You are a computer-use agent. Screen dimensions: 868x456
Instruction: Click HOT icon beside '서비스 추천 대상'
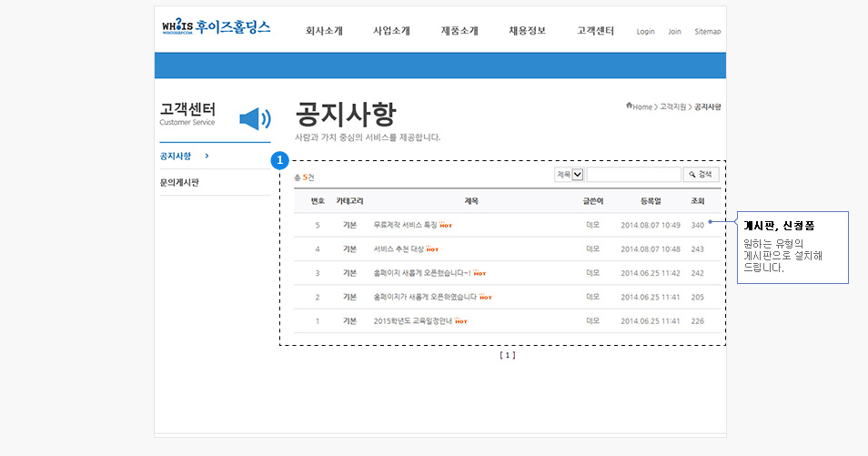(x=433, y=248)
